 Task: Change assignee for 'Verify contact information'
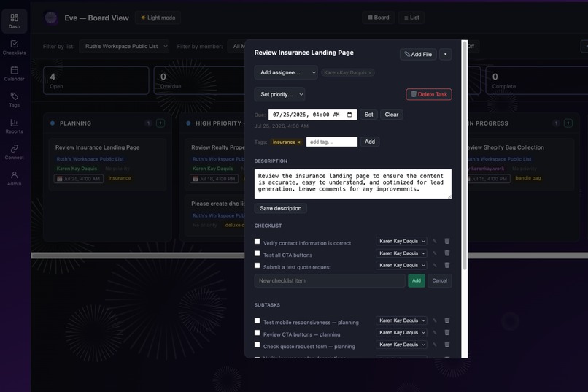[x=401, y=241]
